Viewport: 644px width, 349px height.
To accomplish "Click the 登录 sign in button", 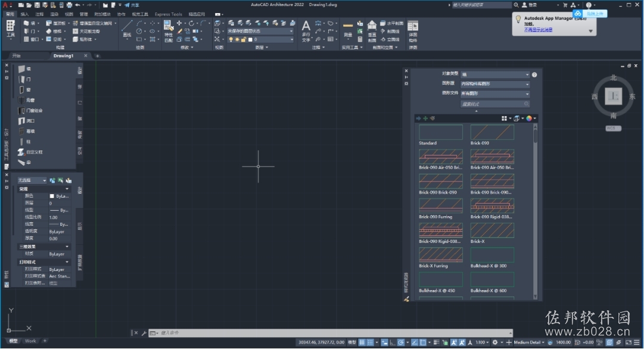I will 530,5.
